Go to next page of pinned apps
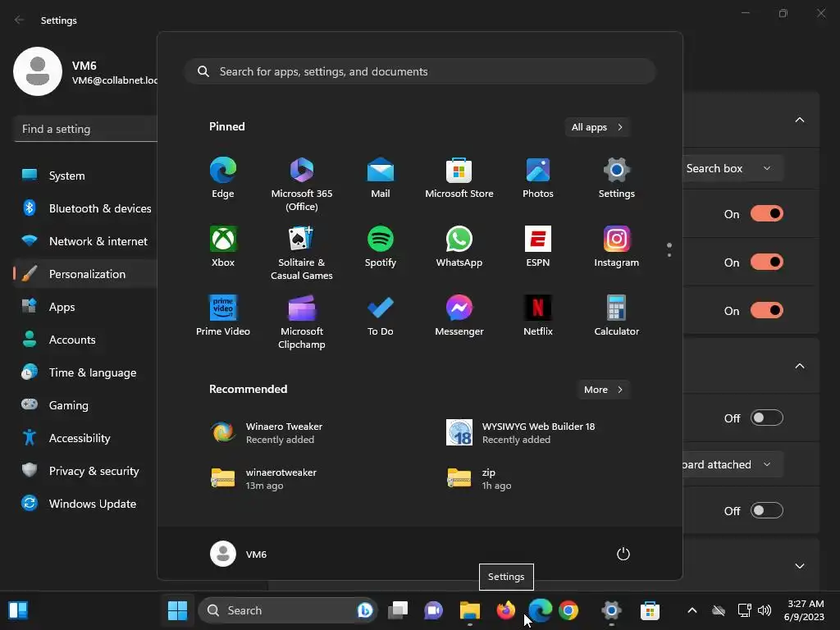This screenshot has height=630, width=840. pyautogui.click(x=669, y=255)
